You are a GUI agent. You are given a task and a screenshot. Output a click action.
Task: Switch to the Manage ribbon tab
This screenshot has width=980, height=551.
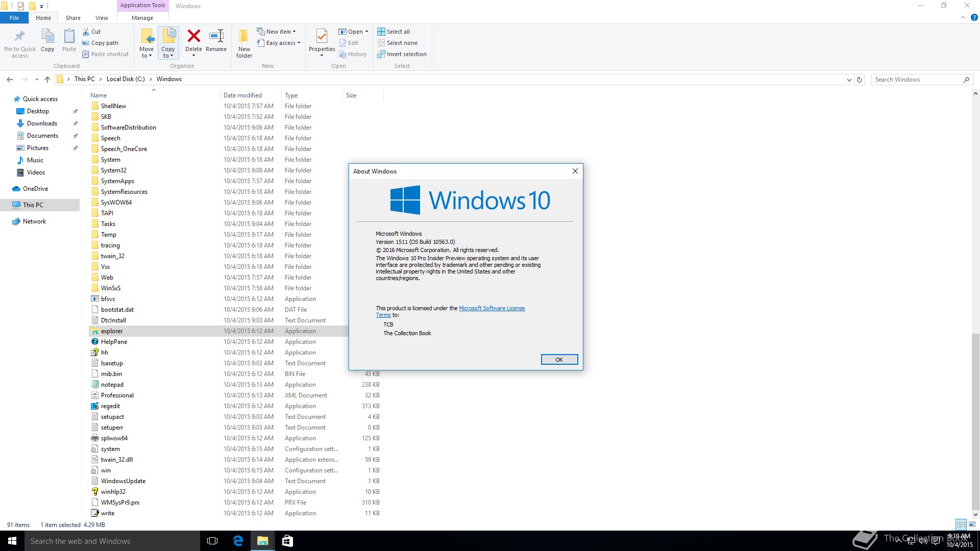tap(142, 18)
